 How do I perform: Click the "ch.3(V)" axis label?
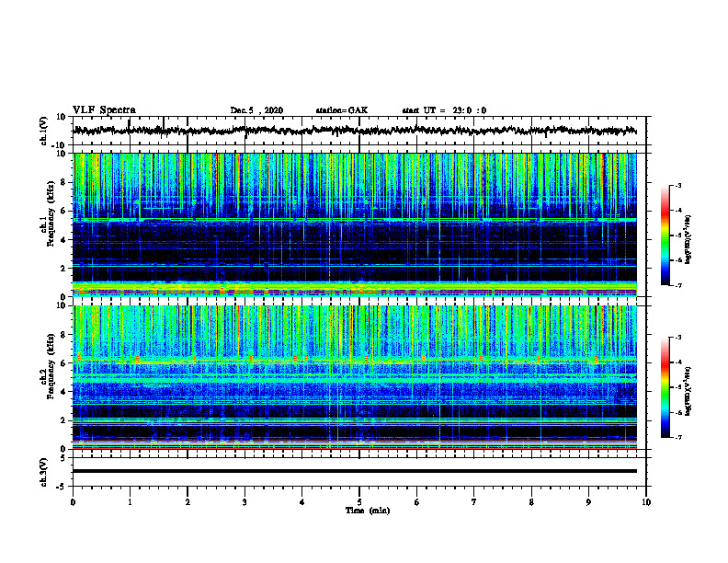coord(43,472)
